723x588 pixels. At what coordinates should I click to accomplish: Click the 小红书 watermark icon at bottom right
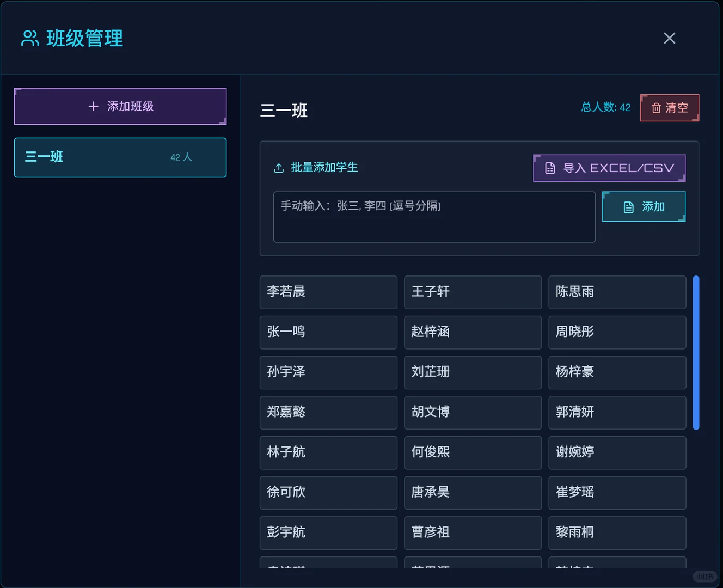point(706,576)
